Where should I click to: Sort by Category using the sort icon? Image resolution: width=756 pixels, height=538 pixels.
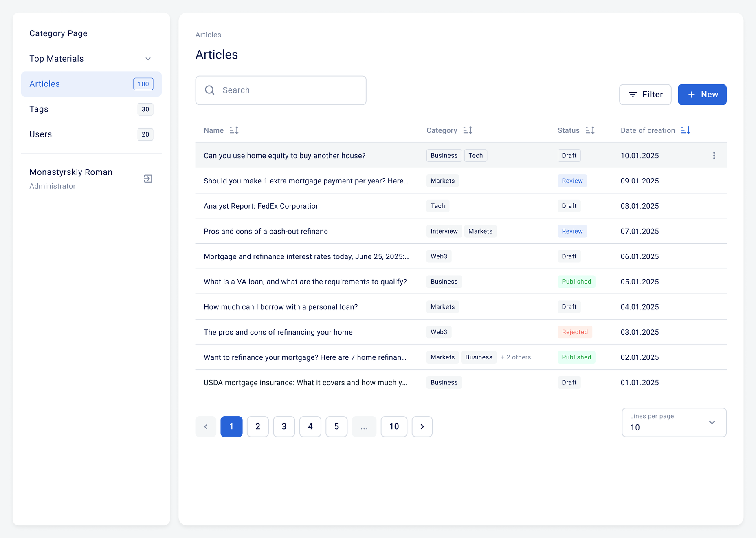coord(468,130)
